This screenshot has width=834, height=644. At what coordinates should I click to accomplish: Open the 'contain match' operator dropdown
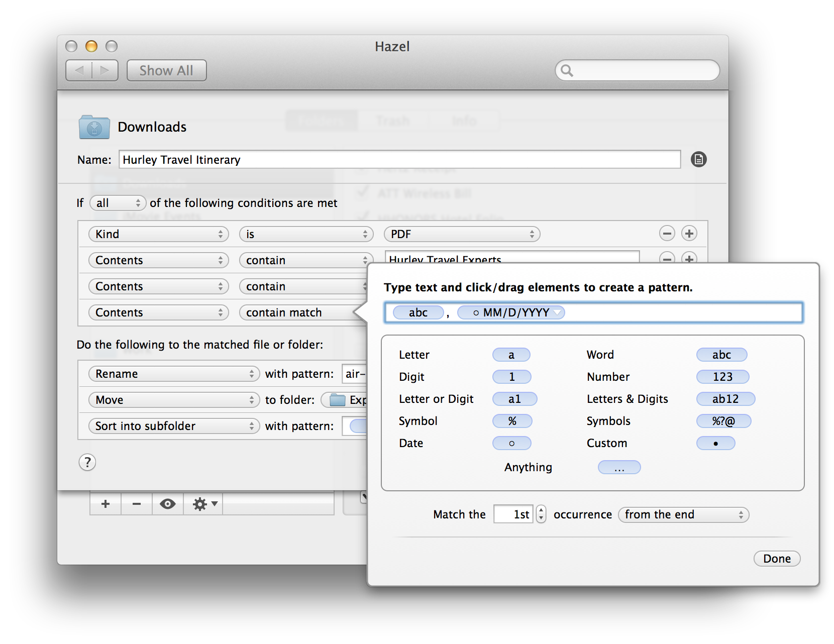[303, 312]
